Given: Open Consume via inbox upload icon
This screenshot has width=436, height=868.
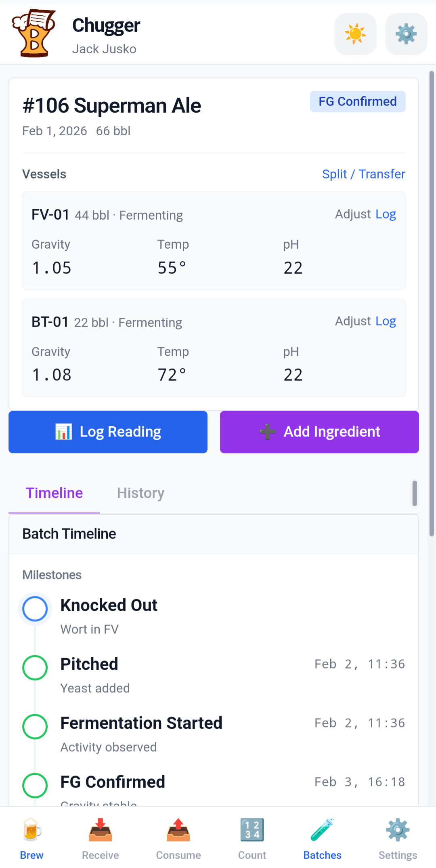Looking at the screenshot, I should coord(178,828).
